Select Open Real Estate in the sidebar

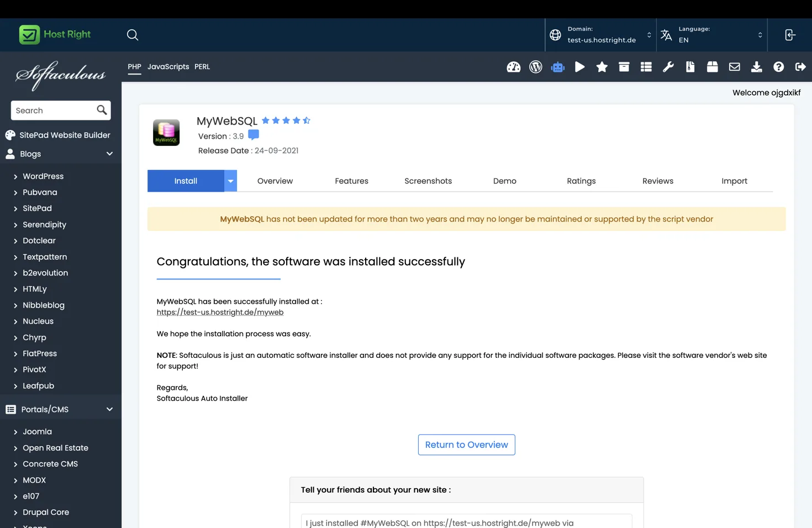pyautogui.click(x=55, y=448)
